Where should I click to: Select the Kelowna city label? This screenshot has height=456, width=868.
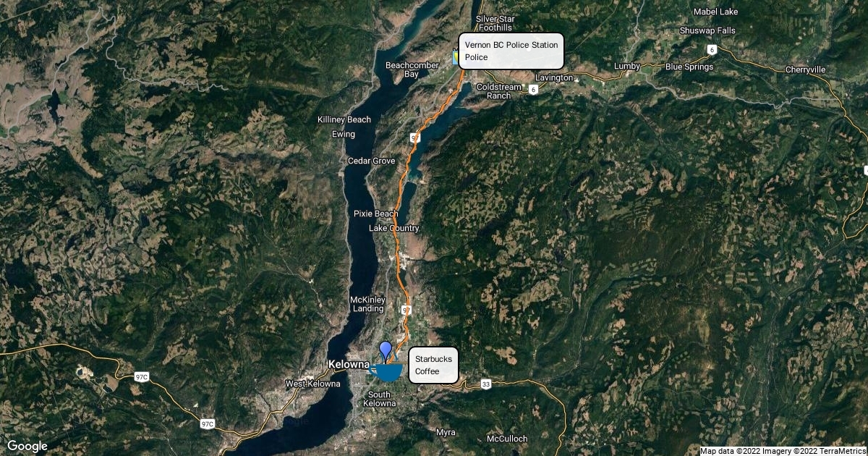(349, 364)
